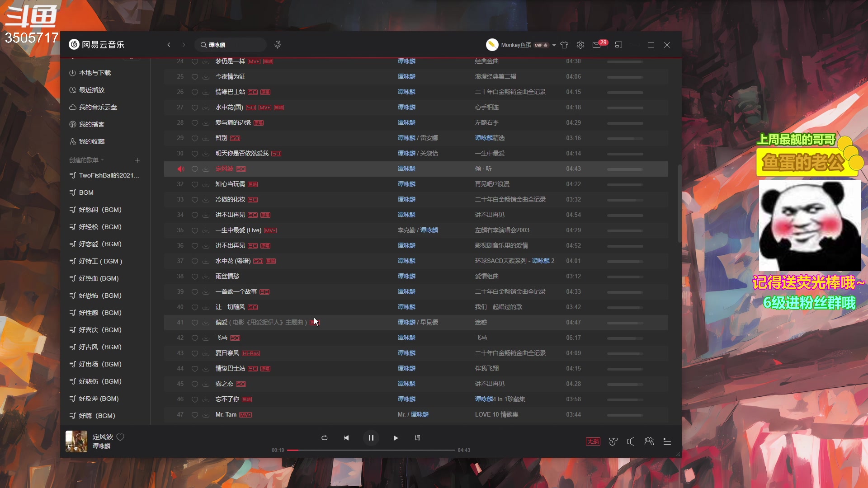The width and height of the screenshot is (868, 488).
Task: Activate music recognition microphone beside search
Action: tap(278, 44)
